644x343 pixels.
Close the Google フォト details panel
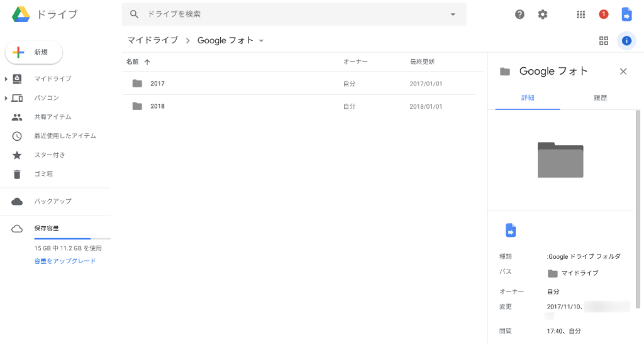(623, 72)
